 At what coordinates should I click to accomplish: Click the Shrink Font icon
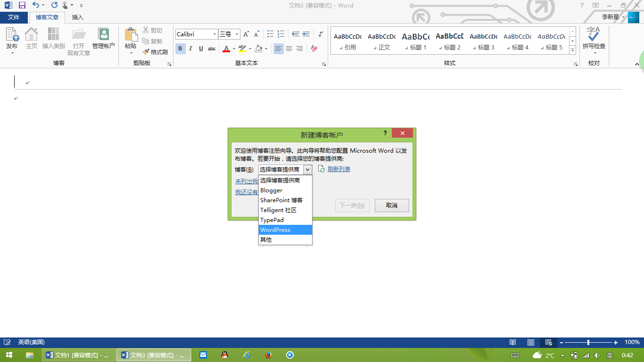click(x=257, y=34)
